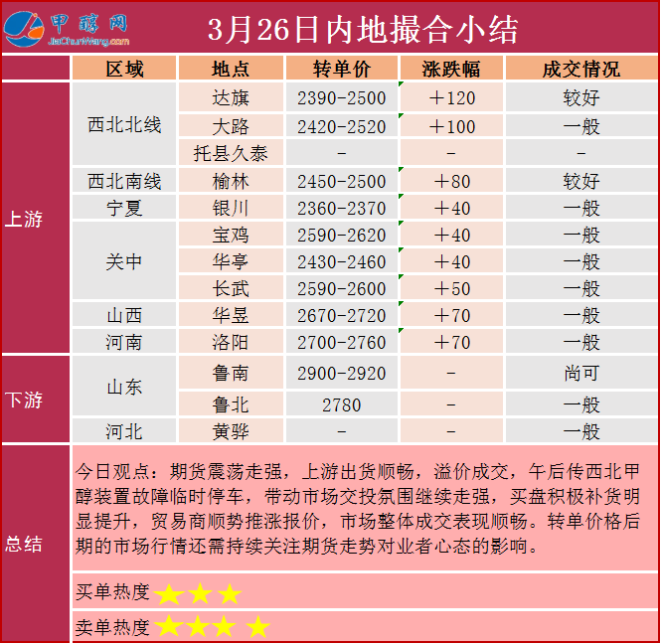This screenshot has height=644, width=661.
Task: Click the first star of 卖单热度
Action: (169, 626)
